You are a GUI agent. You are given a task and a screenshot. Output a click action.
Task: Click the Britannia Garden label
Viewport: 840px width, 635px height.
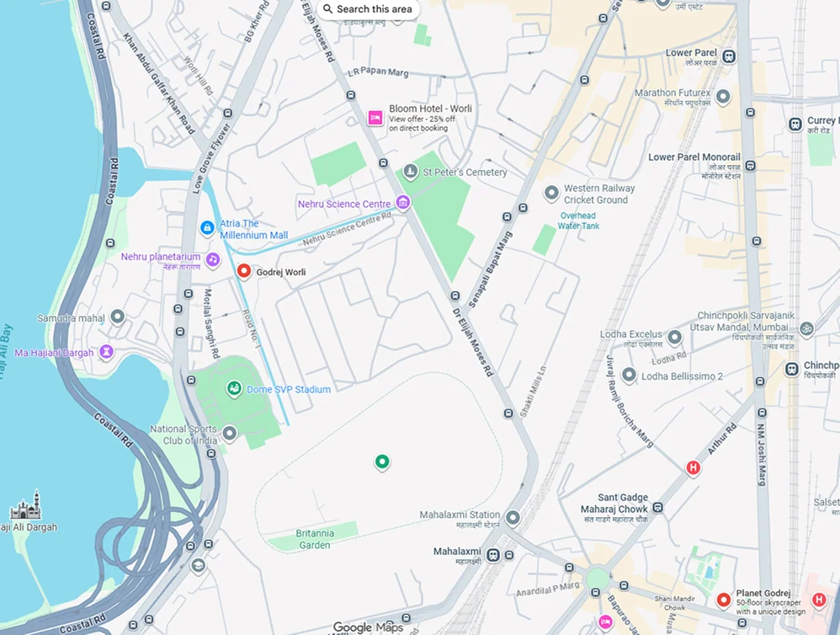point(315,539)
